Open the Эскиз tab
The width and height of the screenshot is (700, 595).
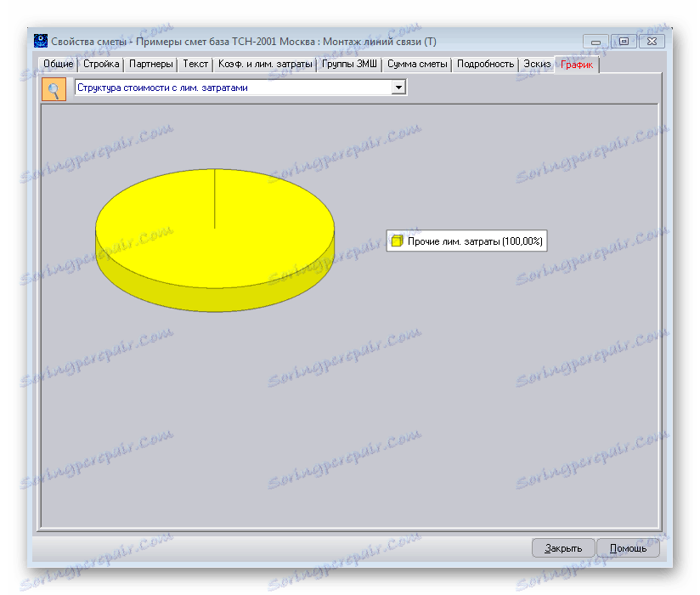coord(537,65)
